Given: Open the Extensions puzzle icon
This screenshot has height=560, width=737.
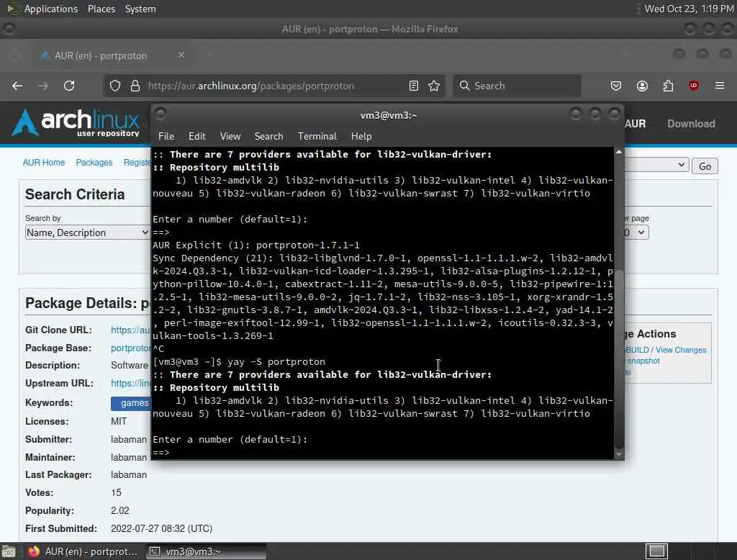Looking at the screenshot, I should (668, 86).
